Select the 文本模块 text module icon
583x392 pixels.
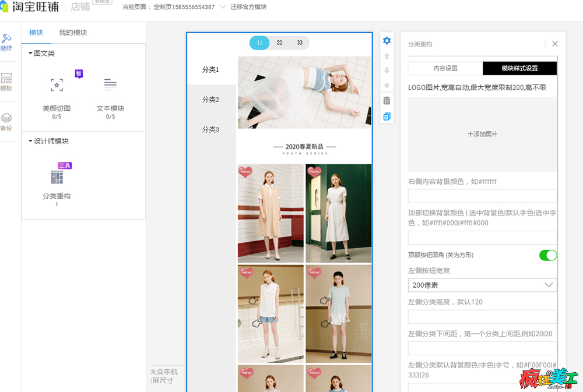point(110,84)
